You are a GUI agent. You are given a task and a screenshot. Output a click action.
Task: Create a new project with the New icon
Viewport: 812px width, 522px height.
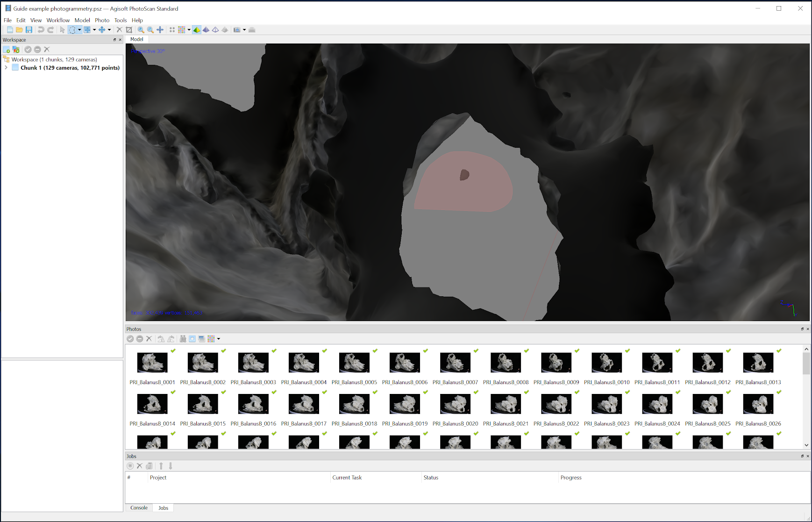coord(10,30)
